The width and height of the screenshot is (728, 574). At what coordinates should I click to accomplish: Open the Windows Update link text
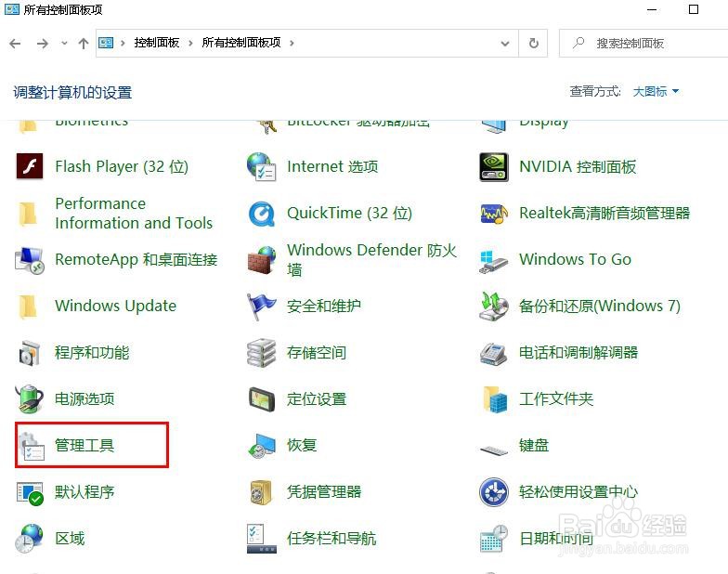115,307
